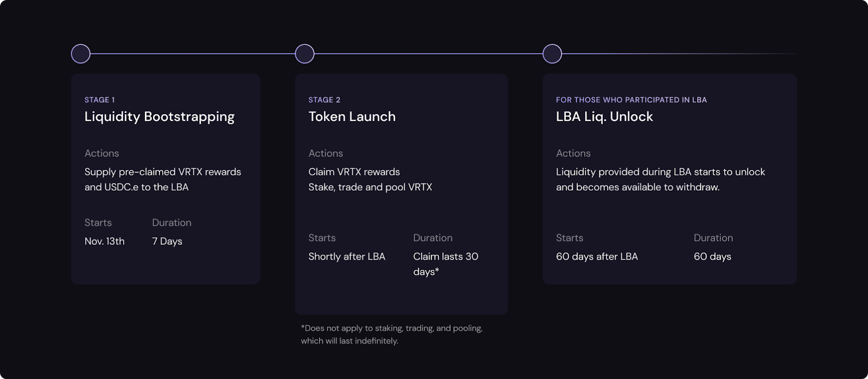This screenshot has width=868, height=379.
Task: Select the Token Launch heading
Action: pyautogui.click(x=352, y=117)
